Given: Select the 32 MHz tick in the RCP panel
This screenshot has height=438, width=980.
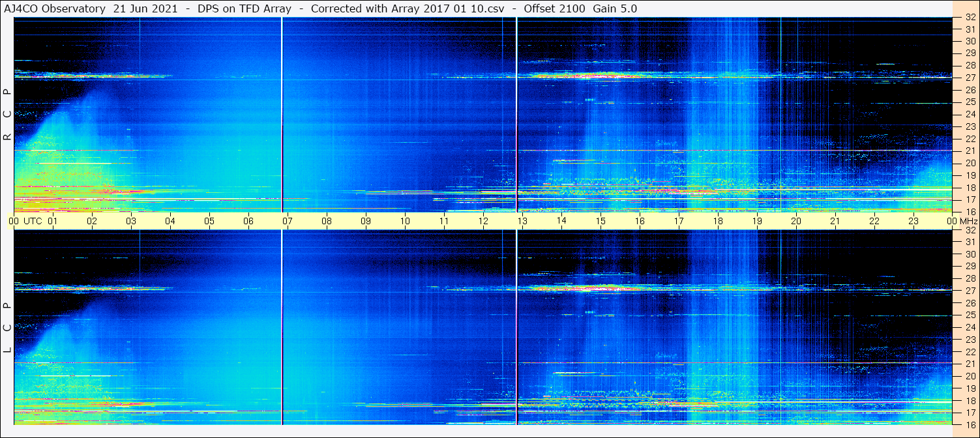Looking at the screenshot, I should coord(970,17).
